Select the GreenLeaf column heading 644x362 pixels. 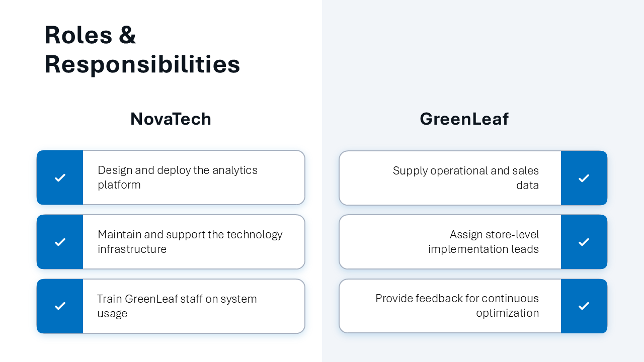click(464, 119)
